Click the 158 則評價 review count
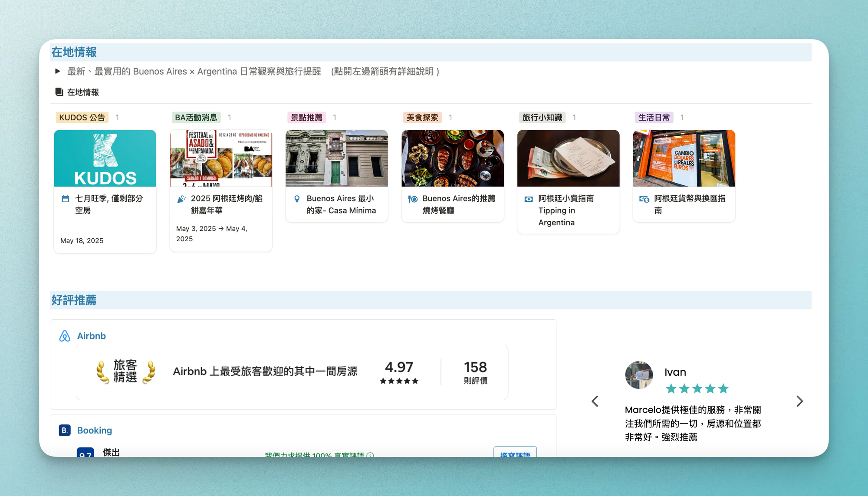Image resolution: width=868 pixels, height=496 pixels. [x=475, y=372]
